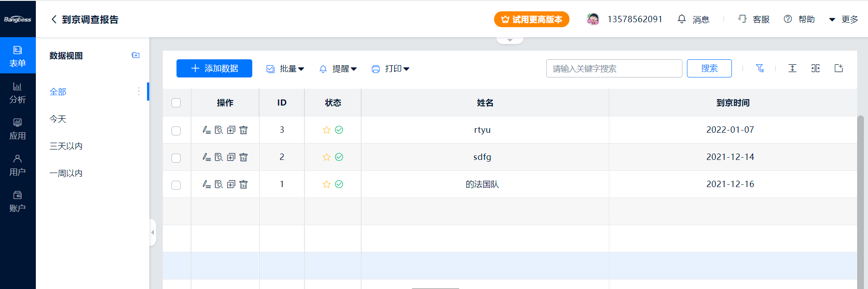868x289 pixels.
Task: Check the checkbox for row 的法国队
Action: [176, 185]
